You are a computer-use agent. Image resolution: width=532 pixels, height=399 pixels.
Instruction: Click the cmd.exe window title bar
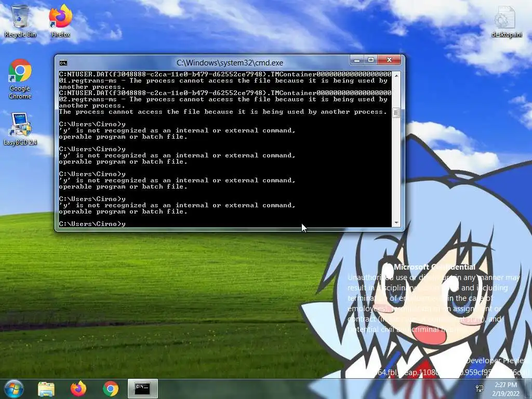[230, 63]
